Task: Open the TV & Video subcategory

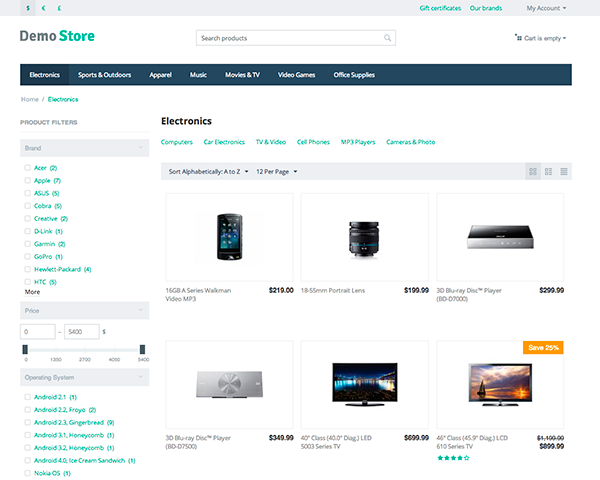Action: 271,142
